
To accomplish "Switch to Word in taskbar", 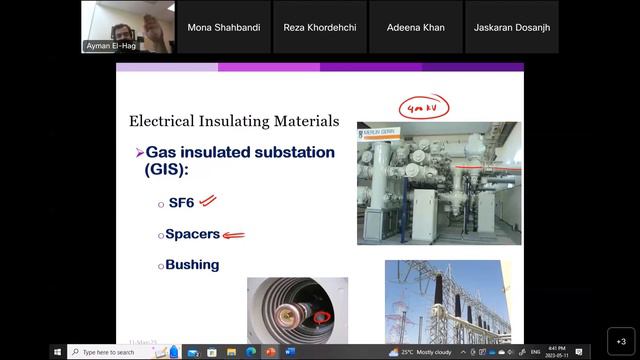I will coord(290,352).
